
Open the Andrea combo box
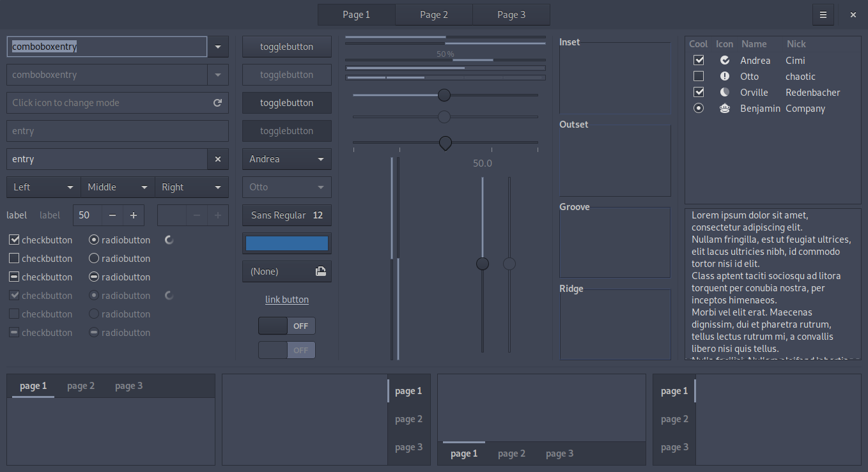[x=287, y=159]
